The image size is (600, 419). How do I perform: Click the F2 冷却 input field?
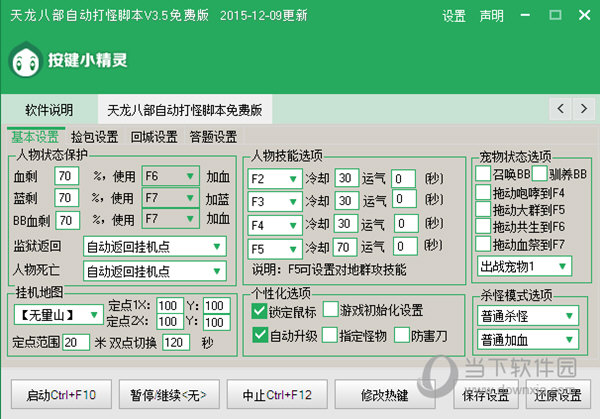tap(347, 178)
